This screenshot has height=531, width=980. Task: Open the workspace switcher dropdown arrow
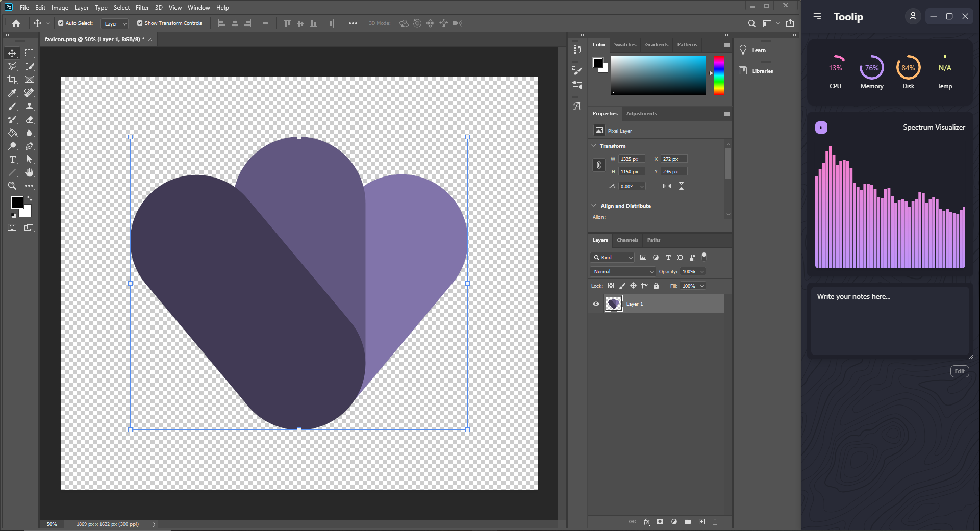[x=778, y=23]
